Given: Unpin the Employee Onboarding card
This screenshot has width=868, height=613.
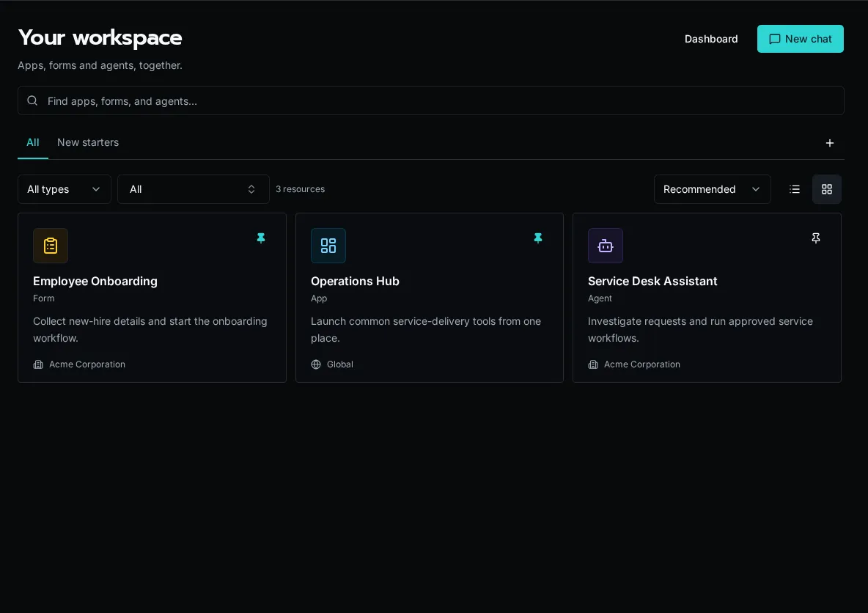Looking at the screenshot, I should (x=261, y=238).
